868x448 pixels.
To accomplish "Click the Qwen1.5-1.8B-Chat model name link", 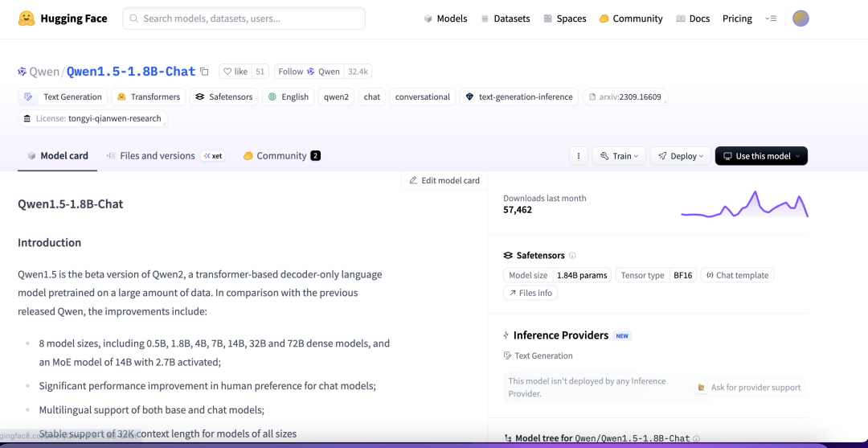I will point(131,72).
